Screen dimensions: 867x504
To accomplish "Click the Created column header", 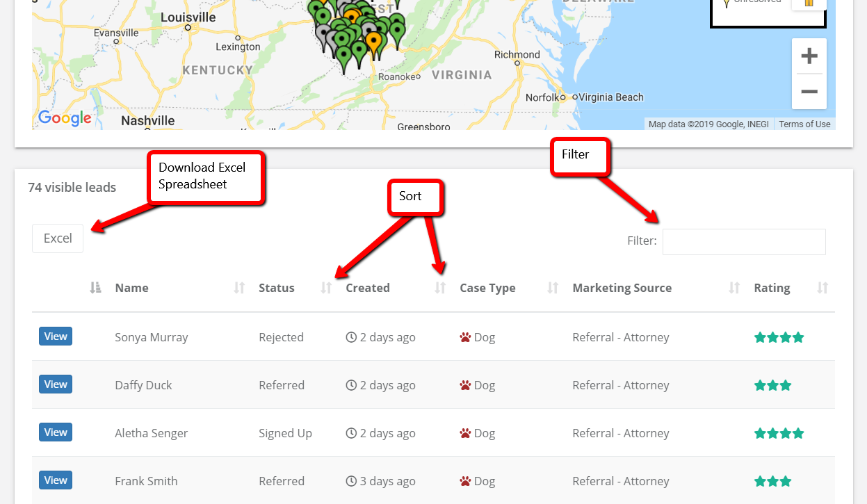I will (368, 288).
